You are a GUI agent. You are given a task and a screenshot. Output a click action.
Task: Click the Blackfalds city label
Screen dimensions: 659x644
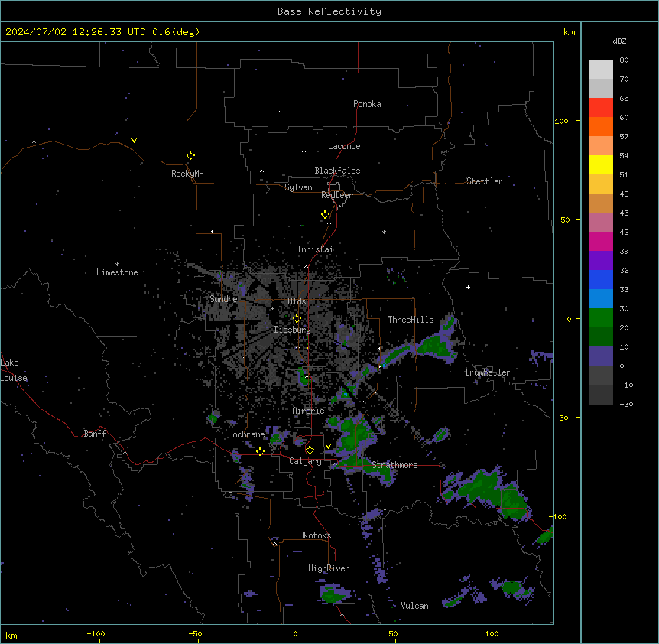pos(337,171)
